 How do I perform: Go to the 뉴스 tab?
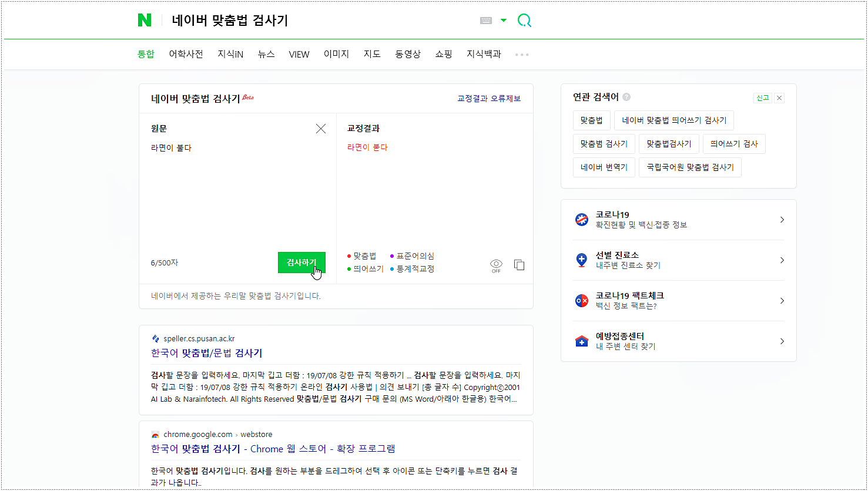(266, 54)
